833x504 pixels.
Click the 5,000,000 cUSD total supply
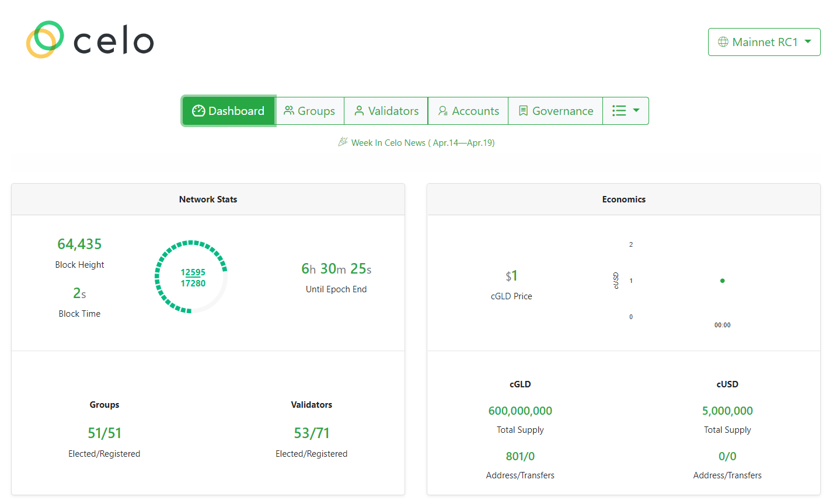point(727,411)
